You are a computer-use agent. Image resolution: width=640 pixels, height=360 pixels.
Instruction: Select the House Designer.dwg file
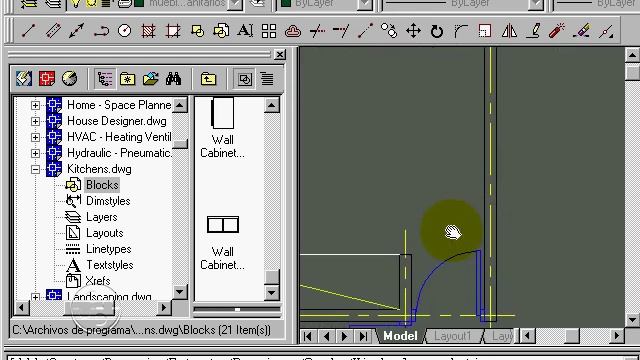pyautogui.click(x=117, y=121)
